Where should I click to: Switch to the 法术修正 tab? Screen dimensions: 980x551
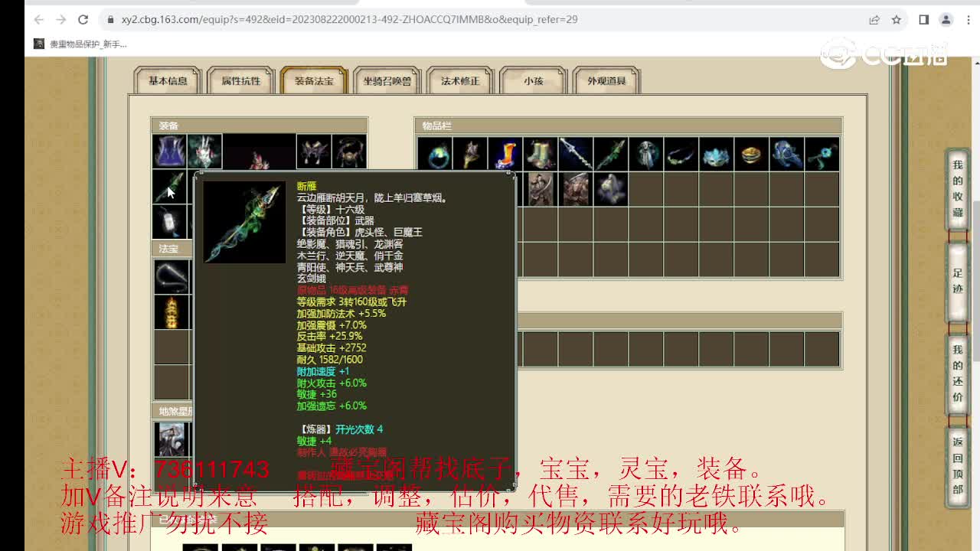460,81
